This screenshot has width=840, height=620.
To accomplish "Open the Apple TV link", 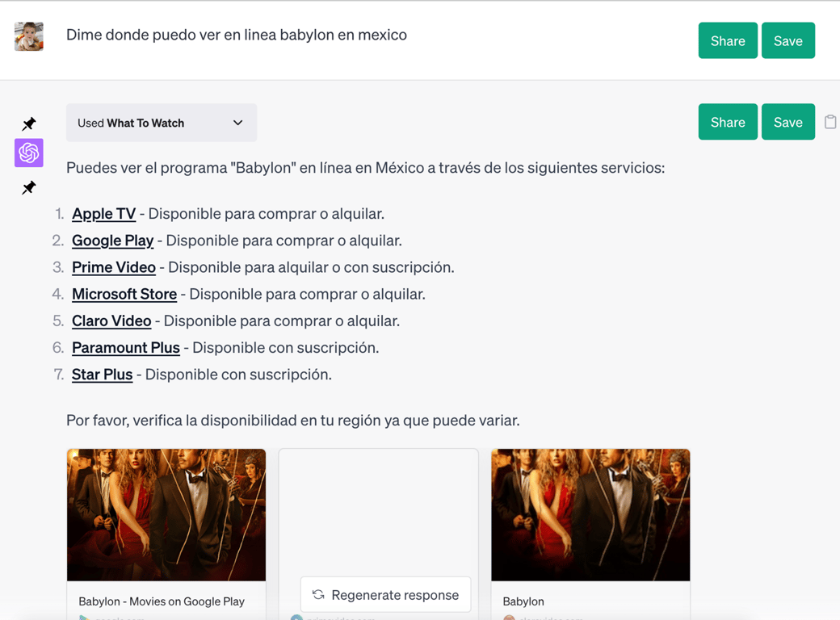I will point(104,214).
